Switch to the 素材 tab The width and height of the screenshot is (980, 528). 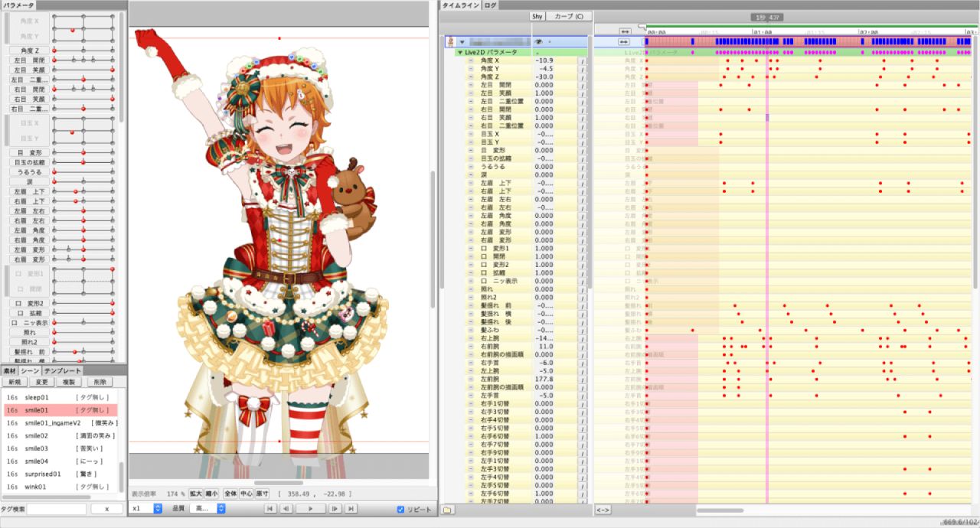click(x=10, y=370)
